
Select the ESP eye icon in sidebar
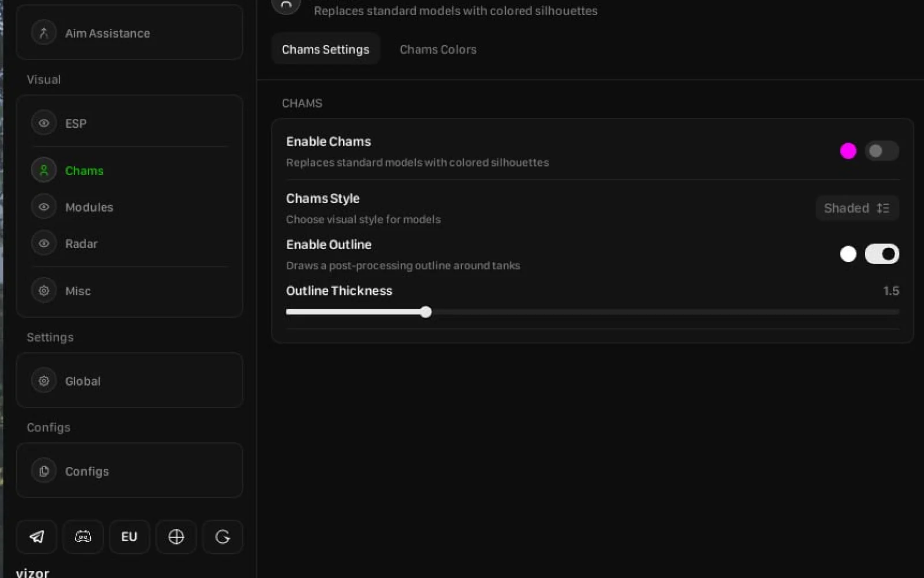click(44, 123)
